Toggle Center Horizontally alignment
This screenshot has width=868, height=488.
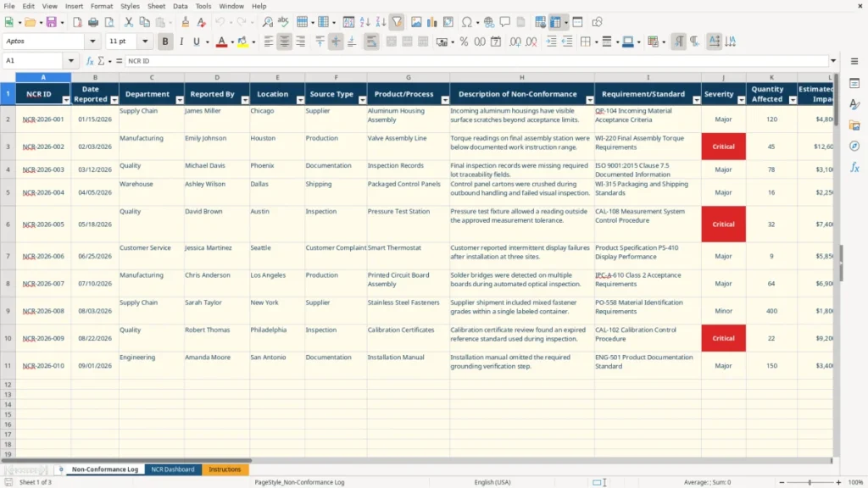(x=285, y=42)
